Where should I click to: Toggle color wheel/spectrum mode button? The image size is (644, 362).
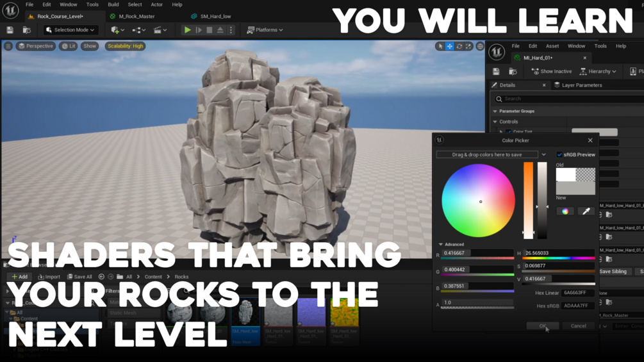565,211
